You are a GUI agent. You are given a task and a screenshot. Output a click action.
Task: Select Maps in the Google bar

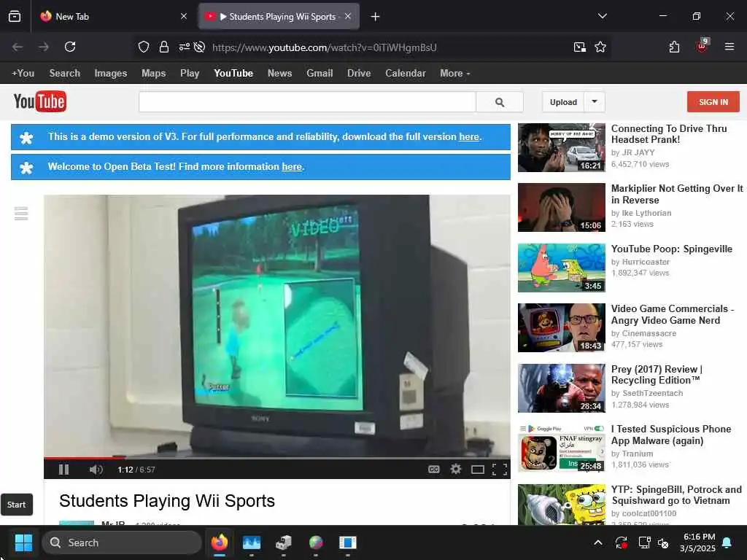tap(153, 74)
